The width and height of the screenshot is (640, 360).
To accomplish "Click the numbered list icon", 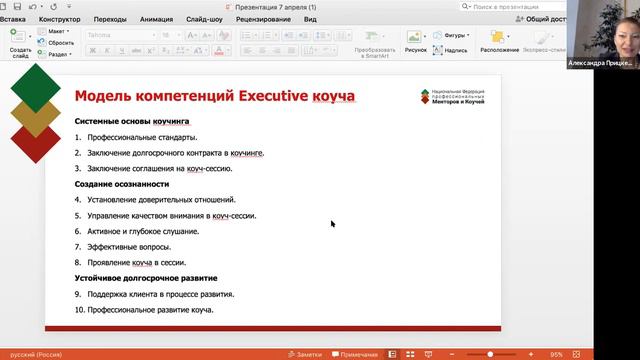I will tap(267, 36).
